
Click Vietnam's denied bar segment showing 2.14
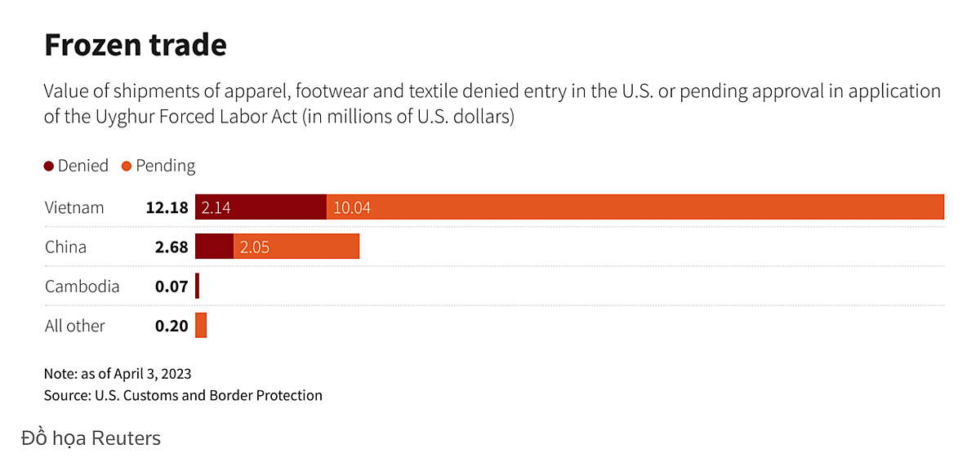261,207
